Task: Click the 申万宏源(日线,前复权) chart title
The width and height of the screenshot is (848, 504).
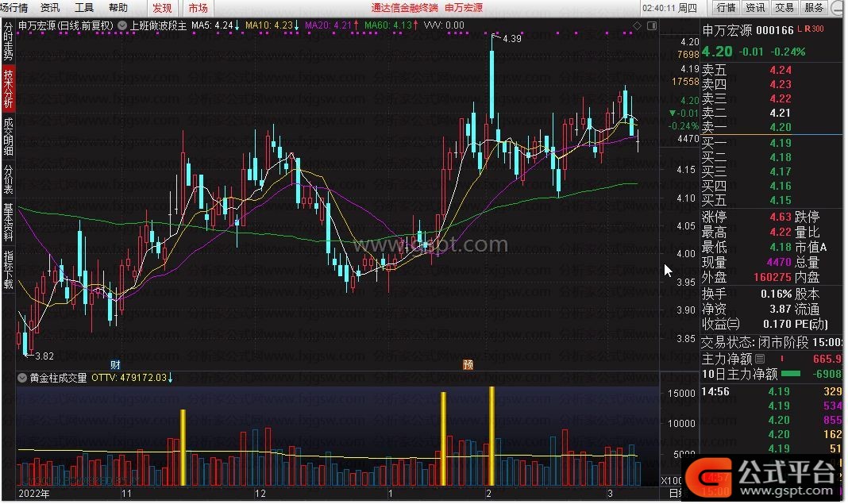Action: [x=66, y=25]
